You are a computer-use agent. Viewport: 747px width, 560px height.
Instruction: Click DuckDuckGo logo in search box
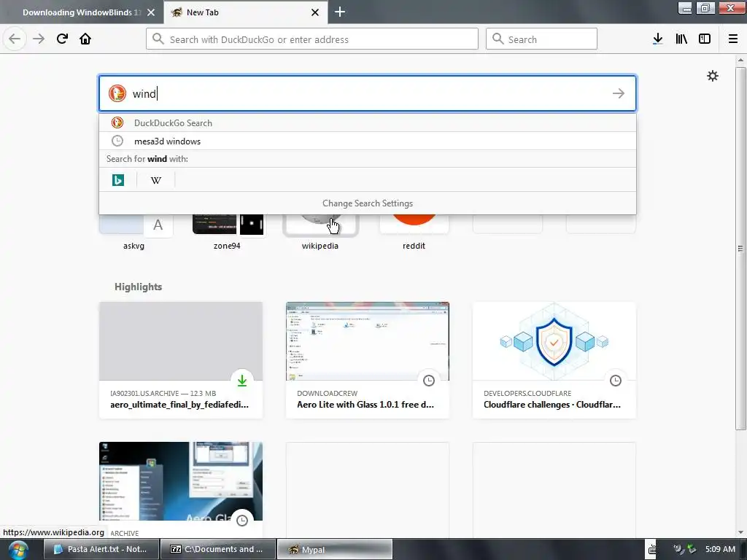[117, 93]
